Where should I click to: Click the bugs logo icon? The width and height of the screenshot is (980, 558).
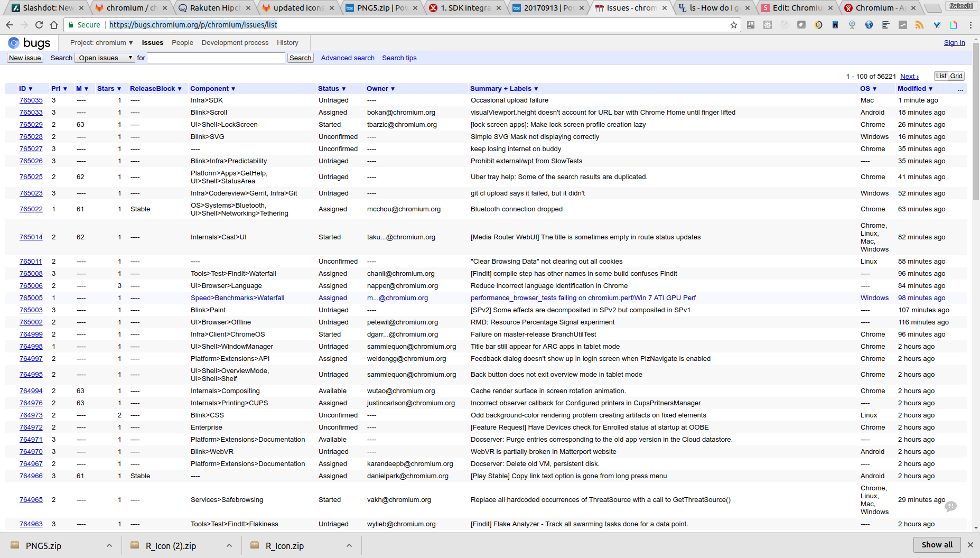[14, 43]
